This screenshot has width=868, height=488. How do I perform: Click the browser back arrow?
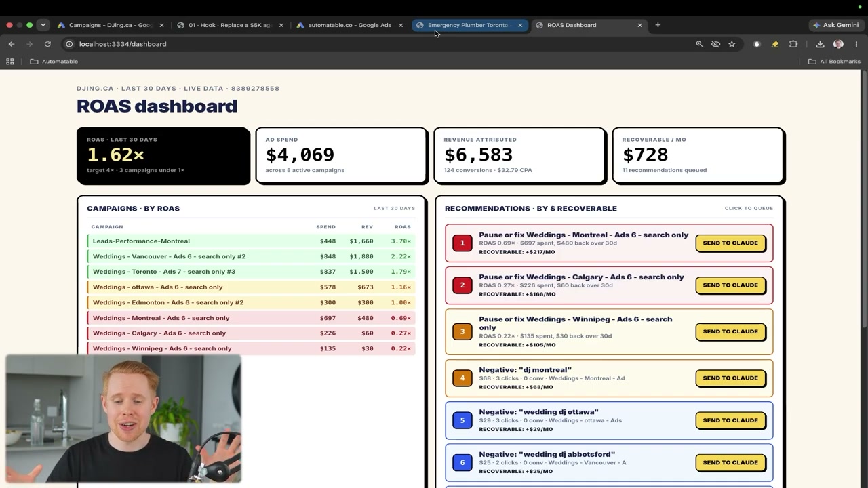point(12,44)
